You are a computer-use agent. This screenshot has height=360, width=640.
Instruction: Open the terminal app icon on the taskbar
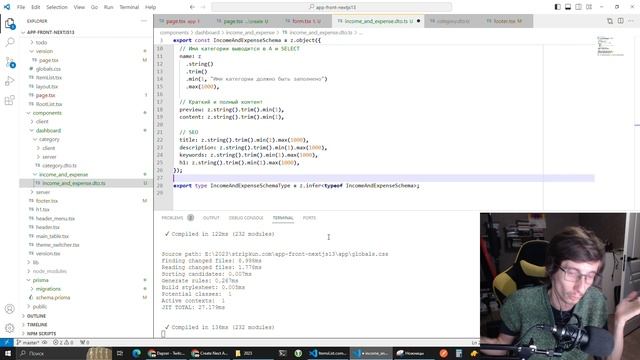pyautogui.click(x=282, y=353)
